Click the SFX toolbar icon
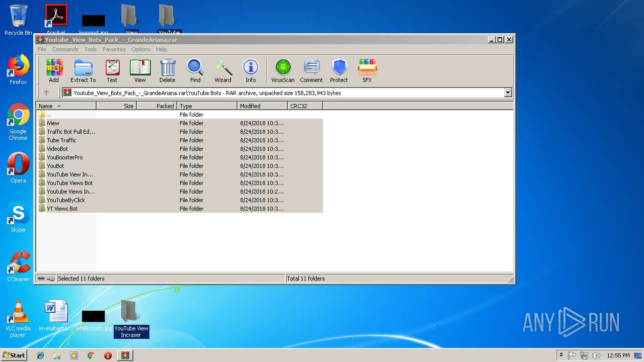This screenshot has width=644, height=362. click(x=367, y=71)
